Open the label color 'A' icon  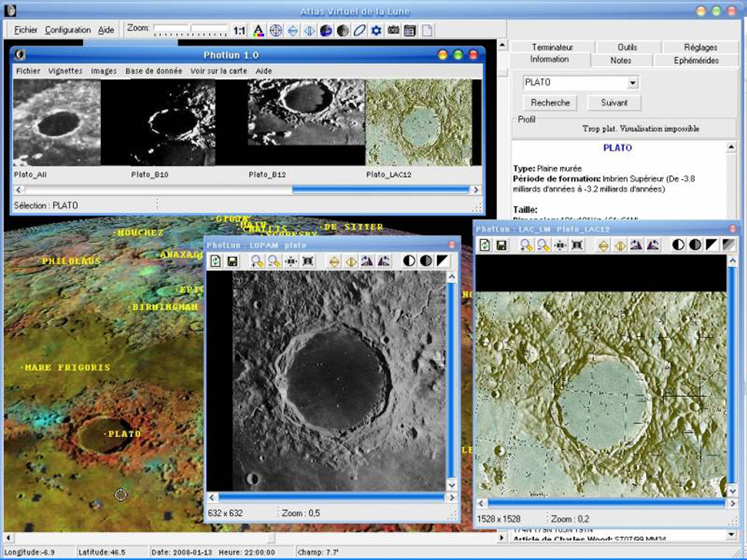click(x=259, y=30)
